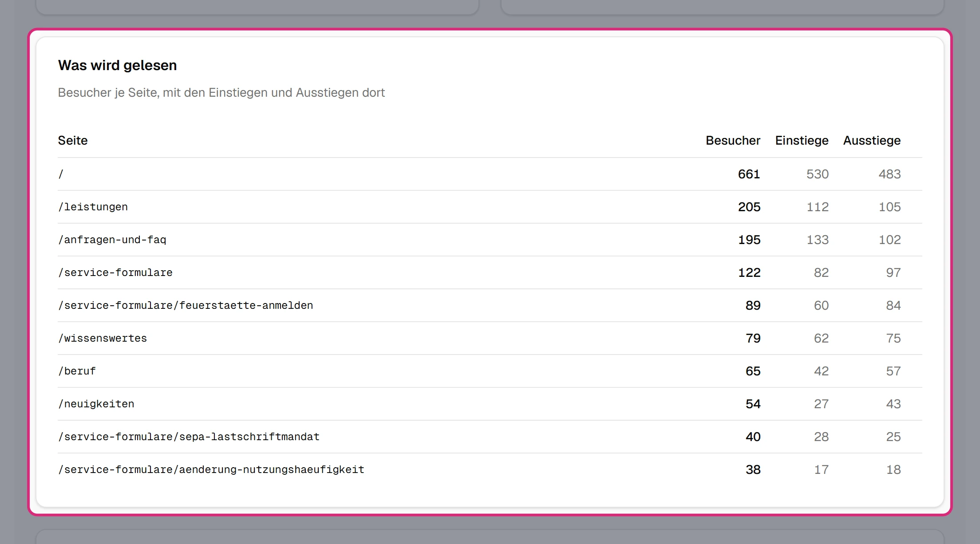Viewport: 980px width, 544px height.
Task: Click the subtitle "Besucher je Seite" description
Action: click(221, 92)
